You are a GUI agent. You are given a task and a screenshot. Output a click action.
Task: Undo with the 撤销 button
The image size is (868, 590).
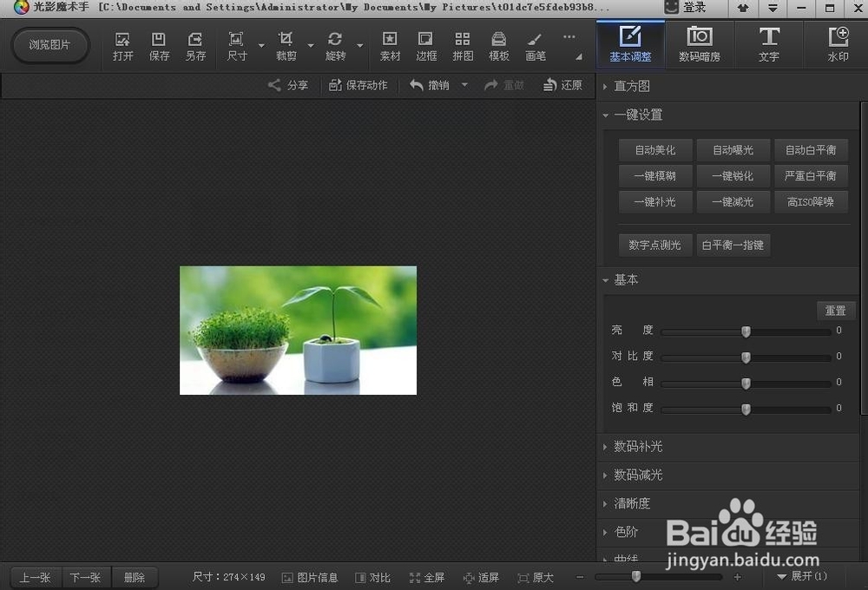[430, 85]
